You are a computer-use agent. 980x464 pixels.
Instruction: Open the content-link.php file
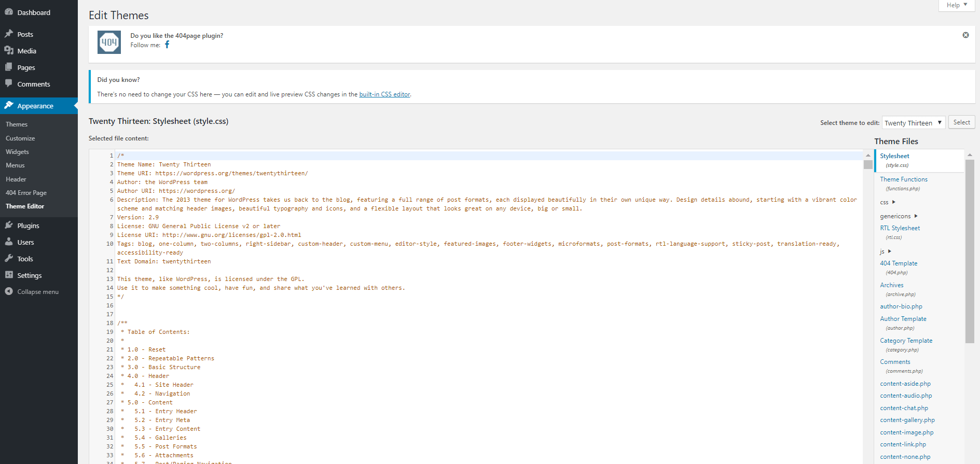click(903, 444)
